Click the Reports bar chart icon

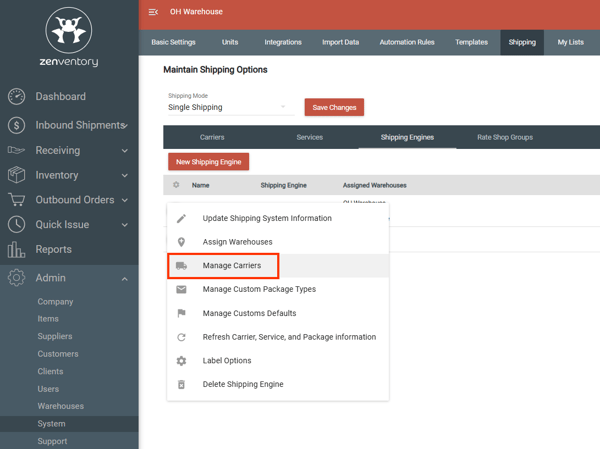(x=17, y=249)
